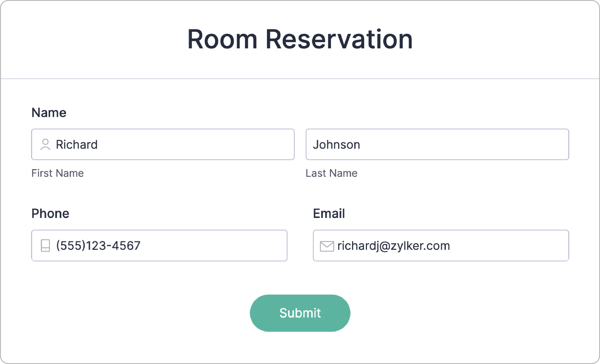Select the Phone number input field
Screen dimensions: 600x364
(x=159, y=245)
